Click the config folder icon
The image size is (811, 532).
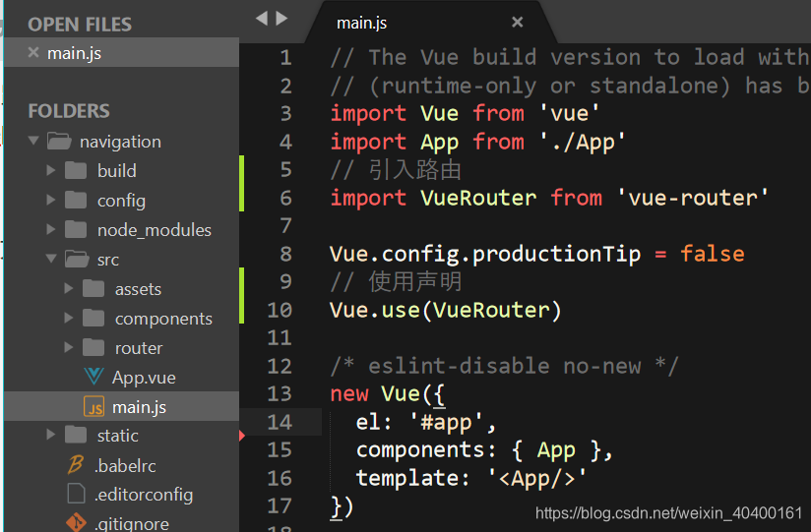(x=76, y=200)
